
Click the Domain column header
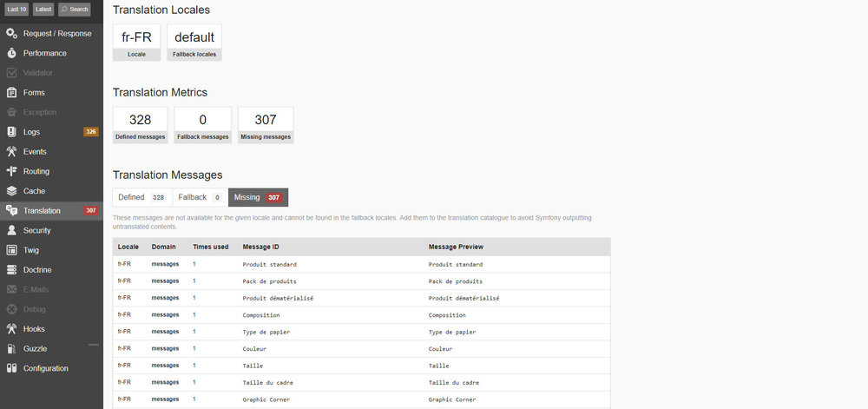tap(164, 247)
